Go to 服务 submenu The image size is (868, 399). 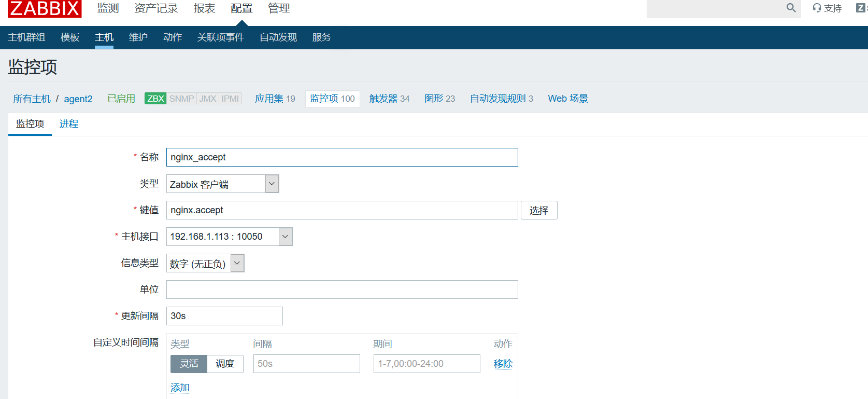click(x=321, y=37)
